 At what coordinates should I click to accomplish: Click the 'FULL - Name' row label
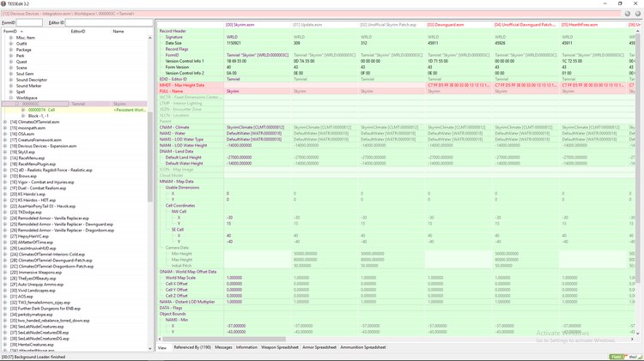point(171,92)
